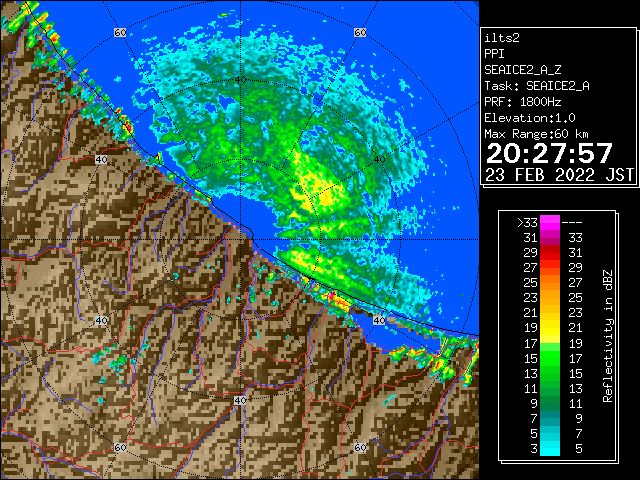Select the lowest legend value "3"
Viewport: 640px width, 480px height.
click(534, 449)
